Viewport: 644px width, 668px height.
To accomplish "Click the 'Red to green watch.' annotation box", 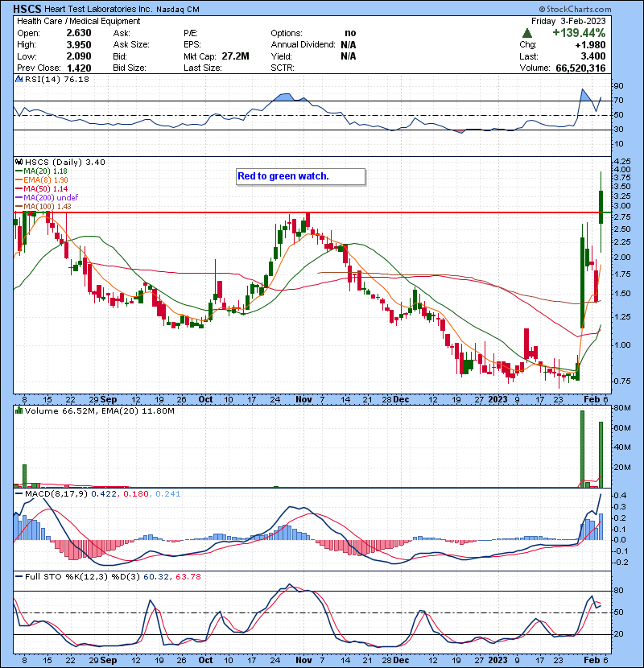I will click(x=300, y=176).
